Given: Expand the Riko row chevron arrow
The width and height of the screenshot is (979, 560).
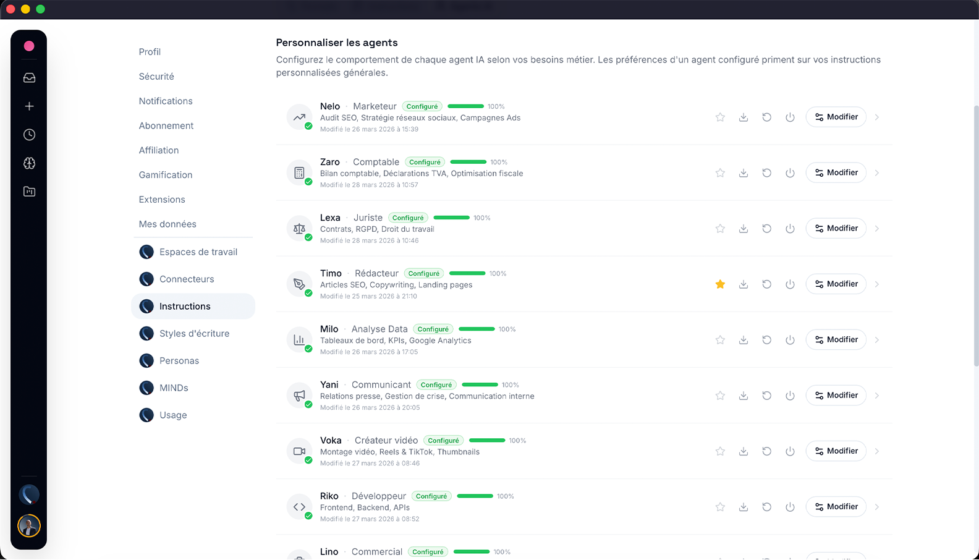Looking at the screenshot, I should coord(877,507).
